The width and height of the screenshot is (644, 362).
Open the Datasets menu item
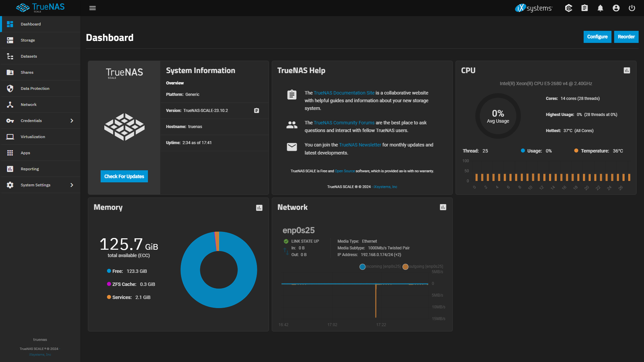click(40, 56)
